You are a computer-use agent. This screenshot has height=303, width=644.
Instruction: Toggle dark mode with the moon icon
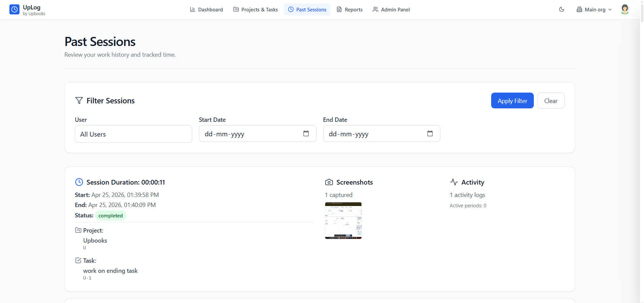tap(561, 9)
